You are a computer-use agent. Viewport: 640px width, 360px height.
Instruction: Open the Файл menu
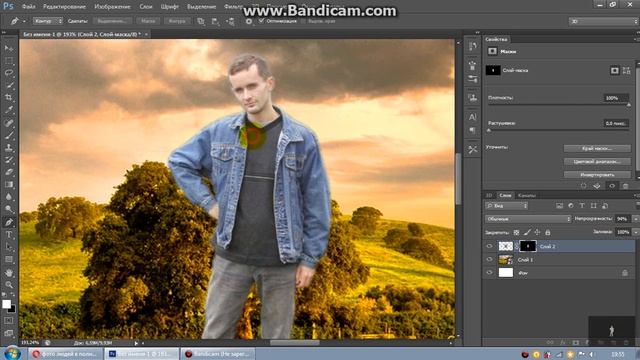coord(28,7)
